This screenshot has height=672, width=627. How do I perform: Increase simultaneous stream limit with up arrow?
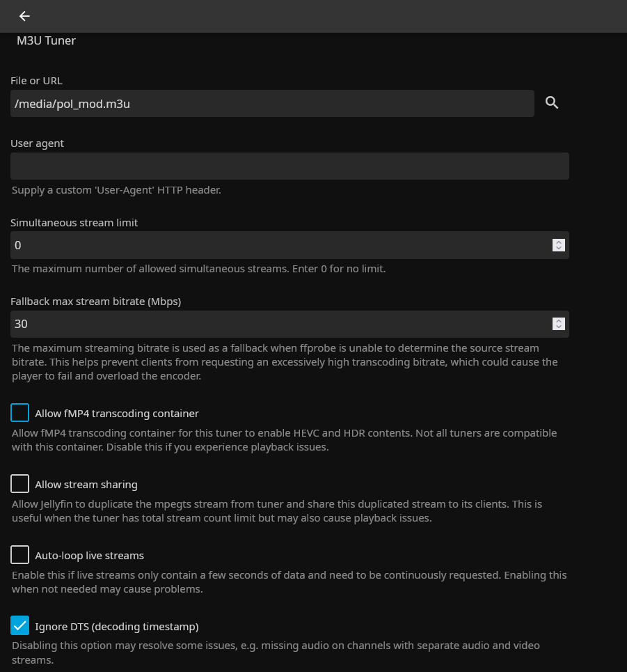tap(558, 242)
